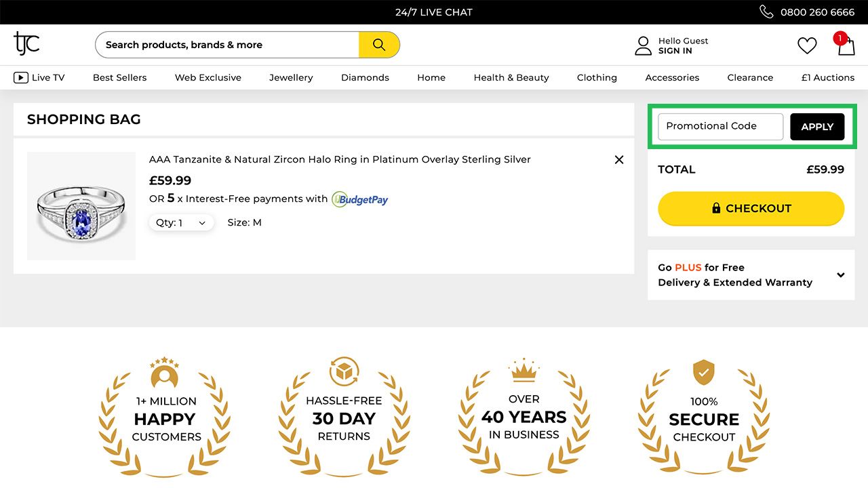Click the OVER 40 YEARS IN BUSINESS badge

click(524, 417)
